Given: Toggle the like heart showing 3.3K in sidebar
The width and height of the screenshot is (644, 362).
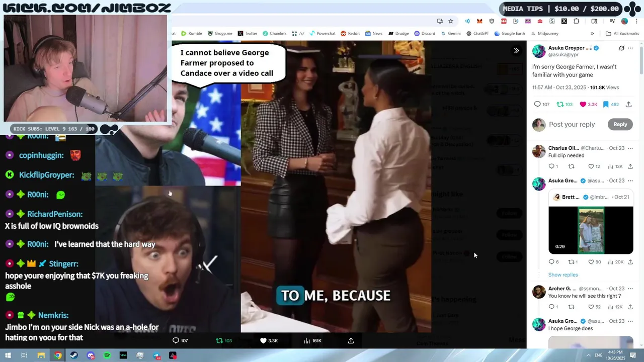Looking at the screenshot, I should click(x=588, y=104).
